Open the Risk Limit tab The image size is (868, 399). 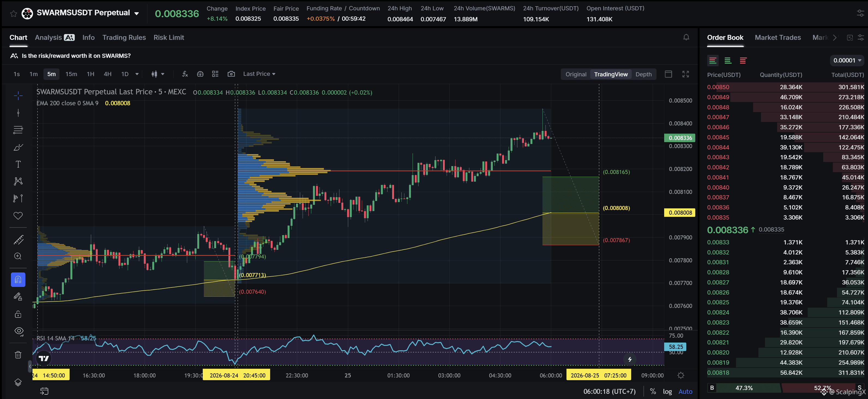click(x=169, y=37)
